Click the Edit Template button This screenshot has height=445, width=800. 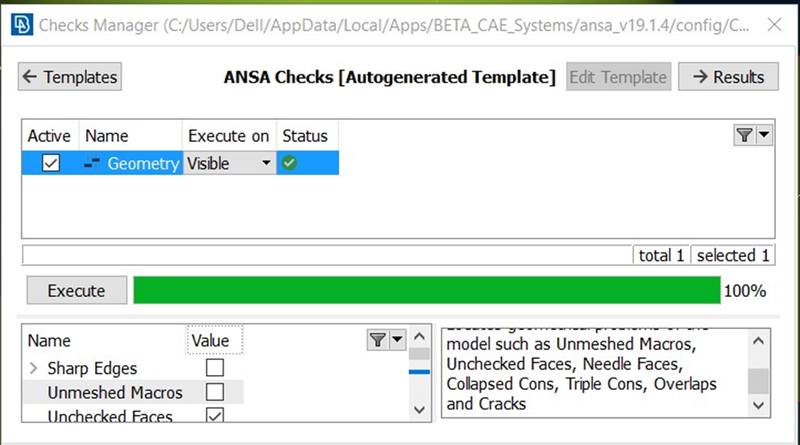(x=618, y=77)
